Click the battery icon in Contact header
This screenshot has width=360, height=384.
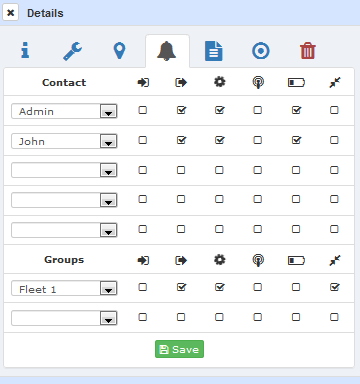coord(296,82)
